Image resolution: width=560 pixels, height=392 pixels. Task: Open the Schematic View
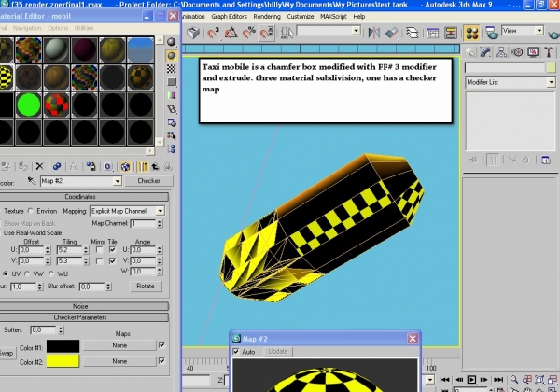point(451,33)
